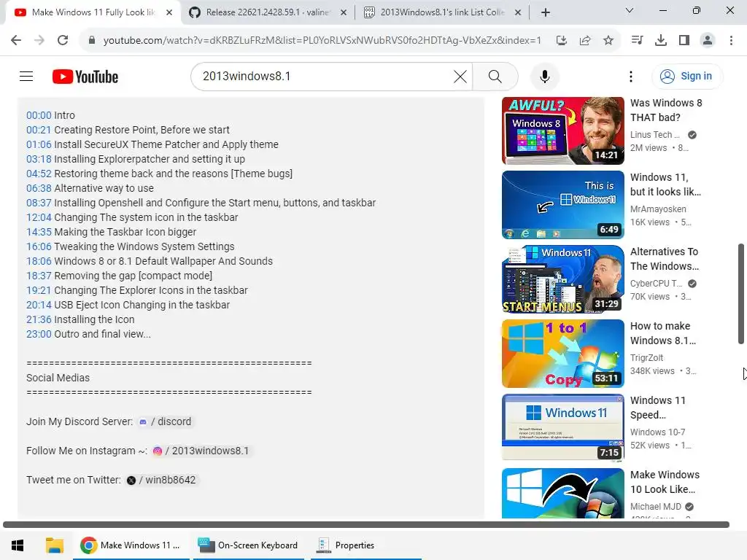
Task: Open the '1 to 1 Copy' video thumbnail
Action: point(562,354)
